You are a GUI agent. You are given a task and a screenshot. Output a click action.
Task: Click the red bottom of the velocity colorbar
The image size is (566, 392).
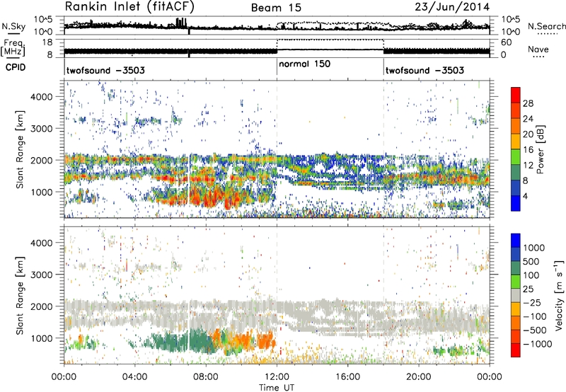[x=516, y=350]
